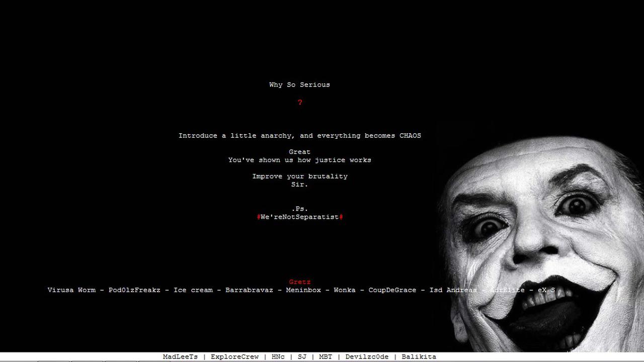The image size is (644, 362).
Task: Click the red question mark
Action: pyautogui.click(x=300, y=102)
